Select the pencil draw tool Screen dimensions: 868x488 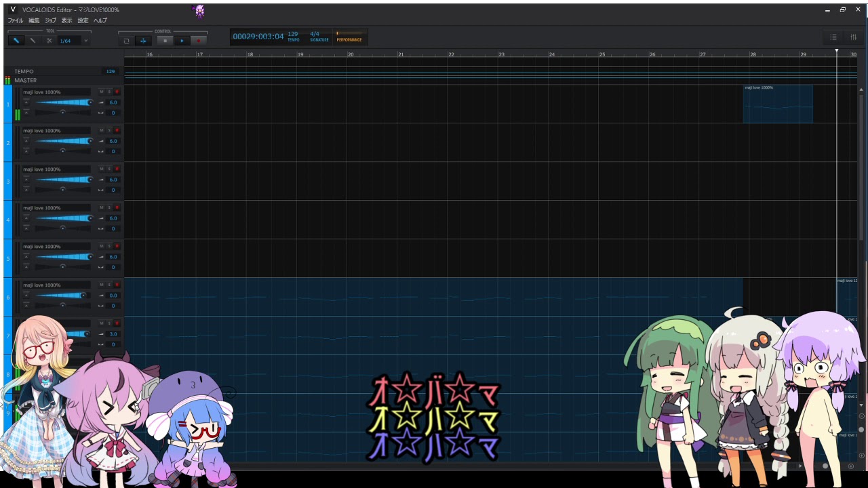[16, 41]
